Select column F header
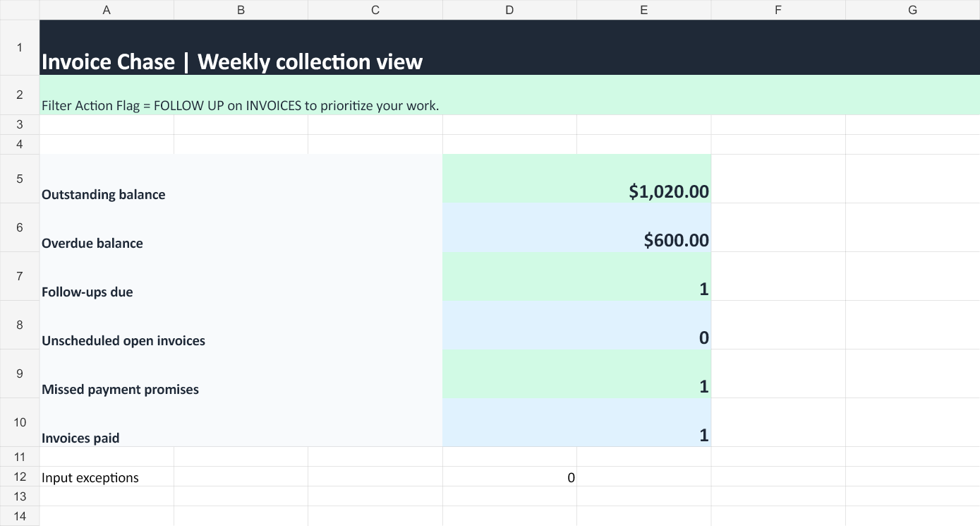Viewport: 980px width, 526px height. tap(778, 10)
